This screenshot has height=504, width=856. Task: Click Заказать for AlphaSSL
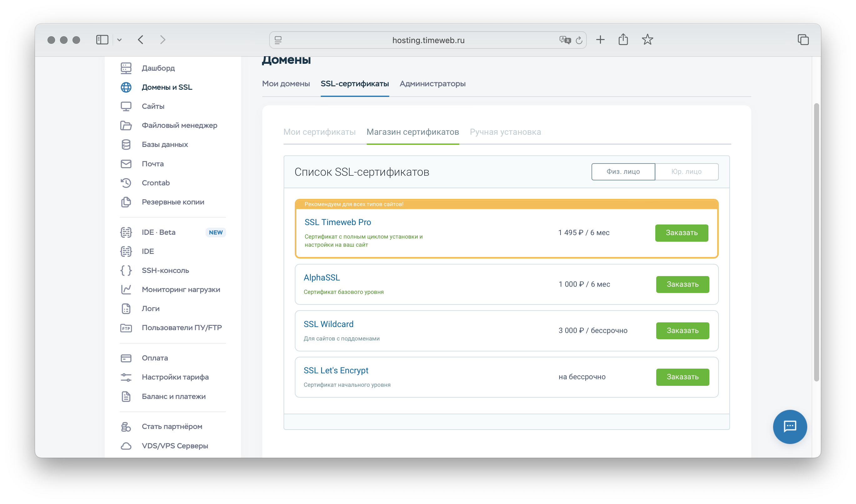tap(682, 284)
